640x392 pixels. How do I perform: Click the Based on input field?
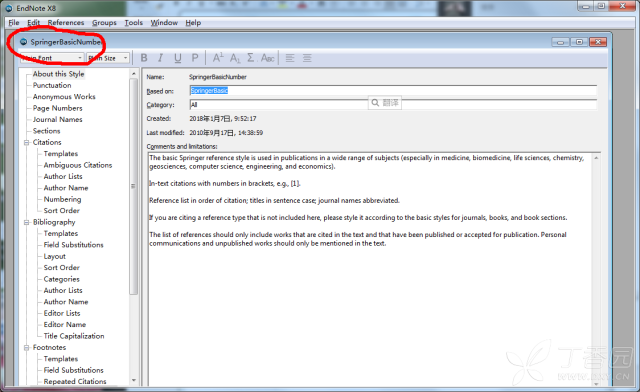[393, 91]
